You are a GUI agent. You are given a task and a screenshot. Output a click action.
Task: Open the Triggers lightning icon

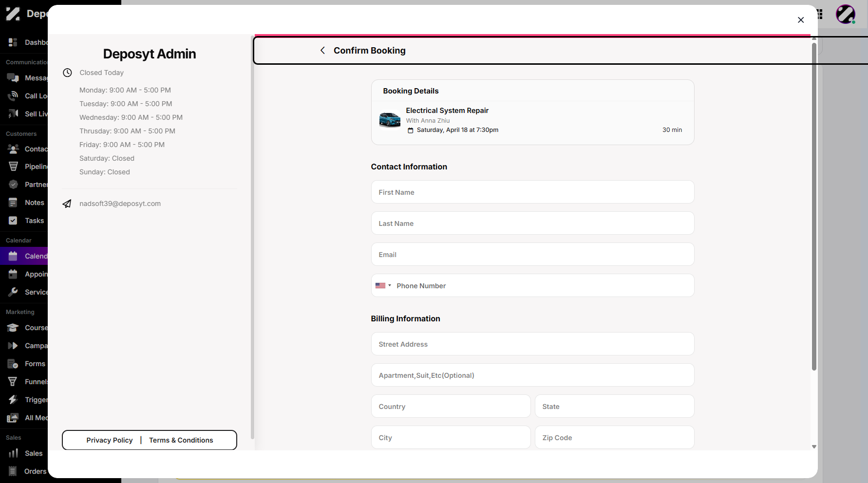click(13, 400)
